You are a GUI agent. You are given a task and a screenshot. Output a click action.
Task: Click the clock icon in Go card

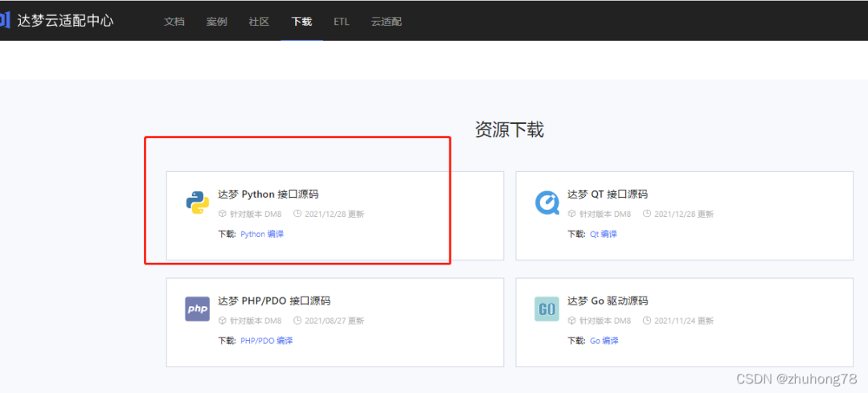pos(646,320)
